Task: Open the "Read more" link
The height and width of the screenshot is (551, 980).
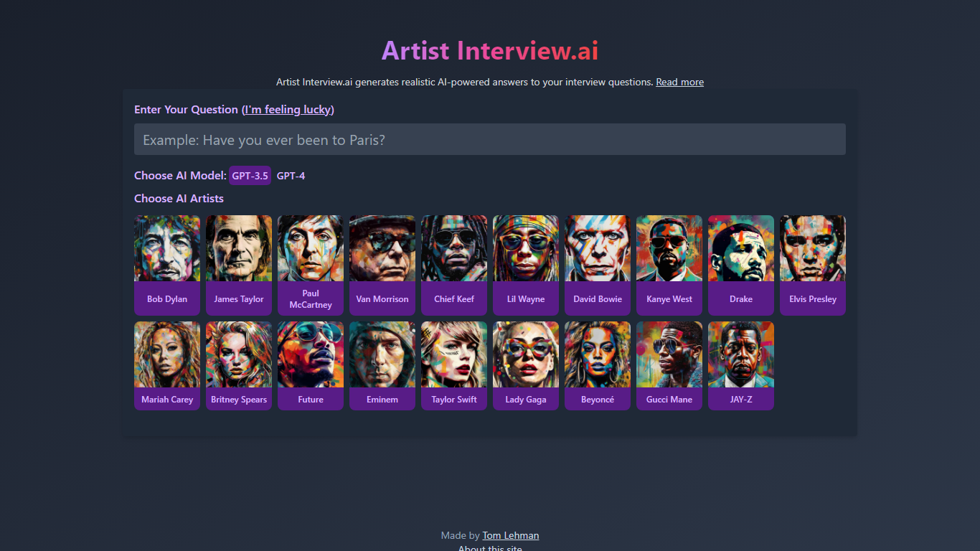Action: point(679,83)
